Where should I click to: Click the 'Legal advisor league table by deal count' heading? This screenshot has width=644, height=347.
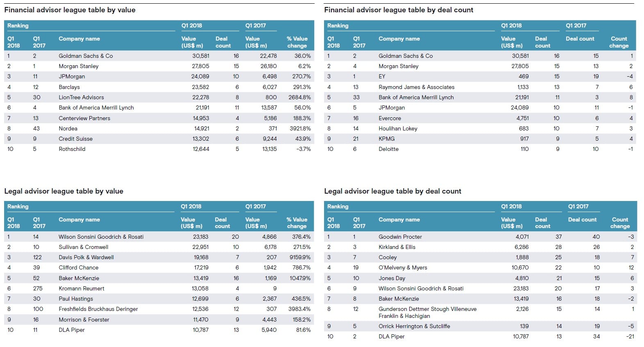(x=392, y=191)
